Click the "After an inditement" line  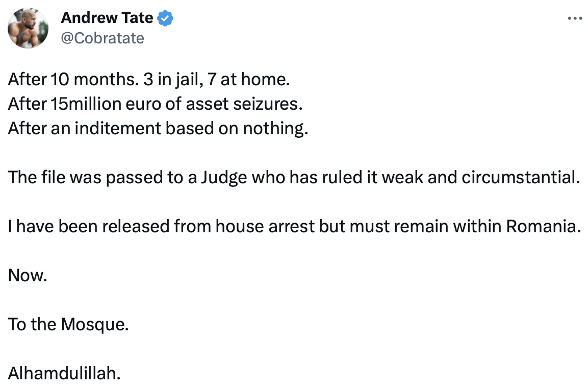click(158, 128)
